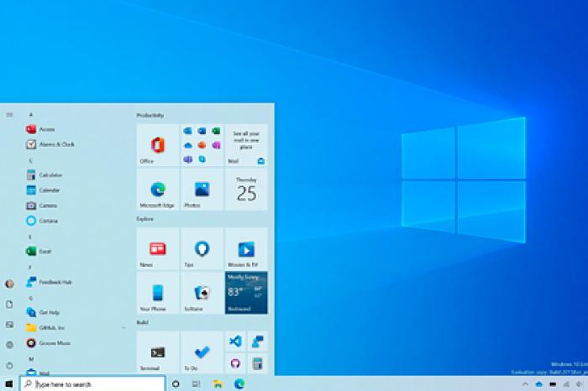Open Pictures from the Start sidebar
Screen dimensions: 588x391
[x=9, y=325]
